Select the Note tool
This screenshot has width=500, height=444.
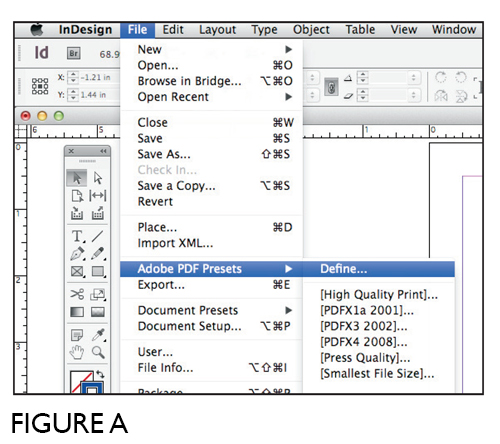77,335
